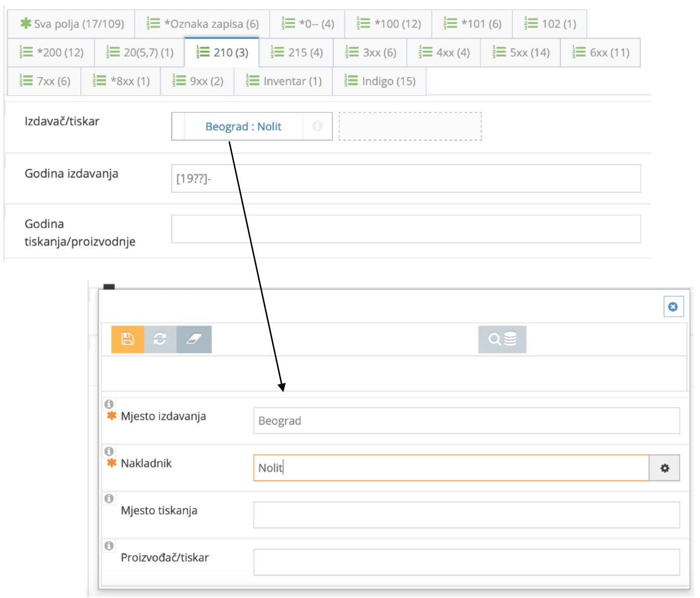700x598 pixels.
Task: Select the Indigo (15) tab
Action: [x=379, y=81]
